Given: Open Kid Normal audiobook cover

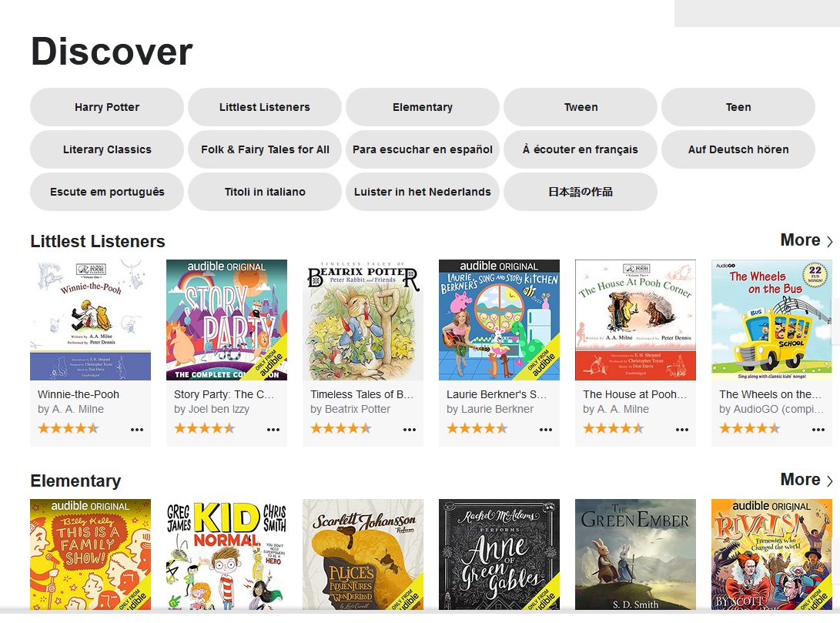Looking at the screenshot, I should (x=226, y=554).
